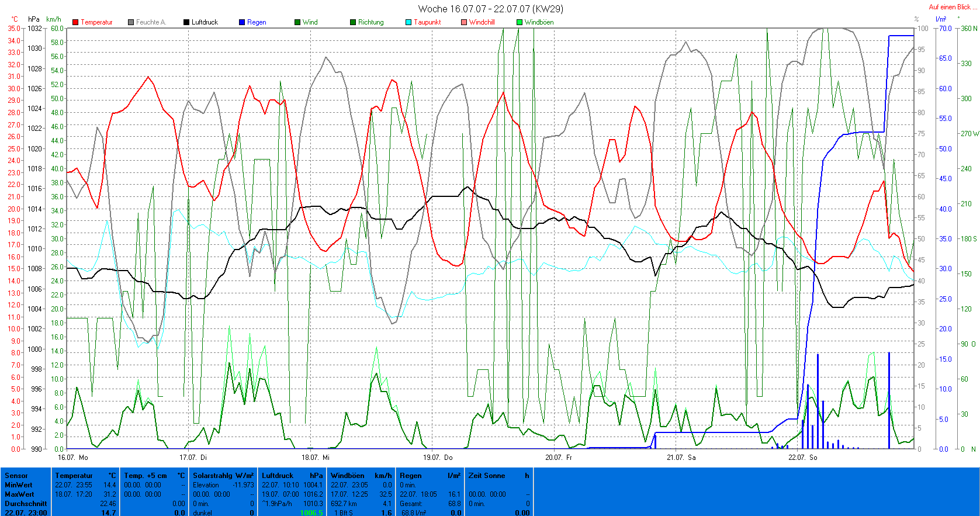Screen dimensions: 980x516
Task: Click the gray Feuchte A. legend square
Action: [131, 22]
